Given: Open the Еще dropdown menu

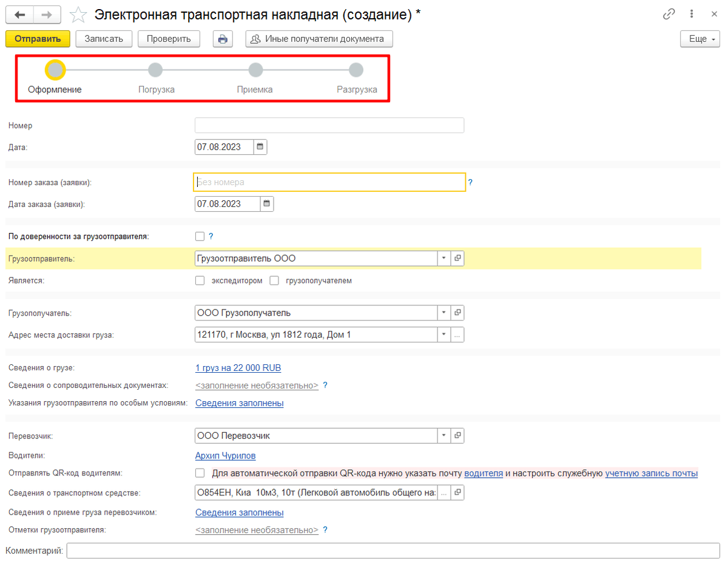Looking at the screenshot, I should [x=700, y=39].
